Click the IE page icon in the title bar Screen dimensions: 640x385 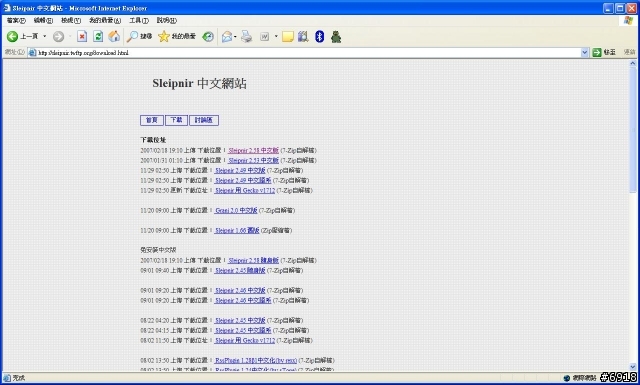click(x=7, y=8)
